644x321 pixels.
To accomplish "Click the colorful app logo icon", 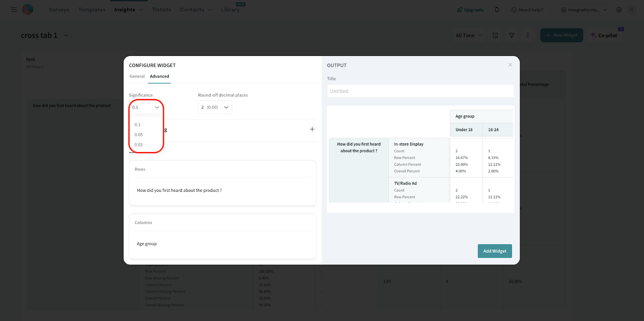I will (27, 10).
